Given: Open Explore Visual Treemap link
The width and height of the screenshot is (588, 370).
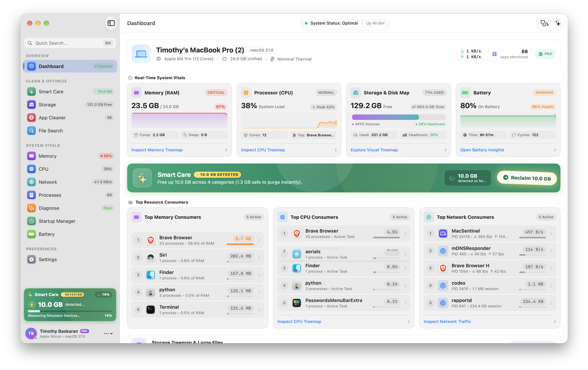Looking at the screenshot, I should point(374,150).
